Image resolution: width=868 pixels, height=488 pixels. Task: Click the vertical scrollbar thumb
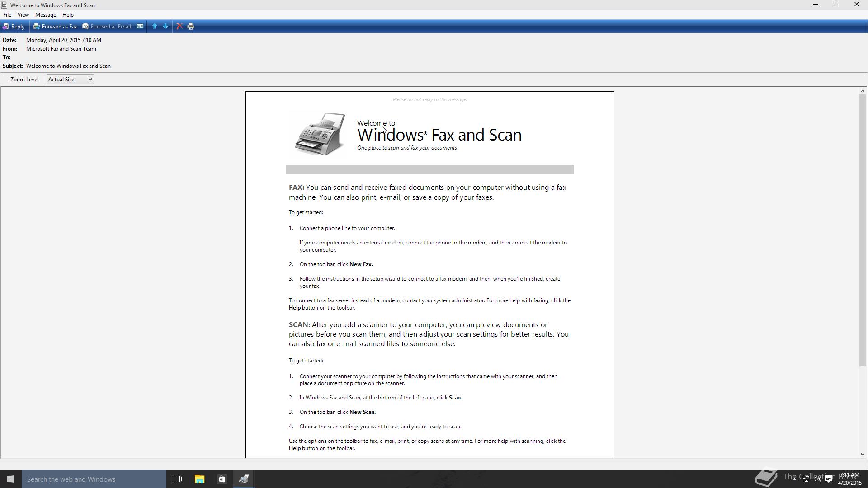pyautogui.click(x=863, y=230)
